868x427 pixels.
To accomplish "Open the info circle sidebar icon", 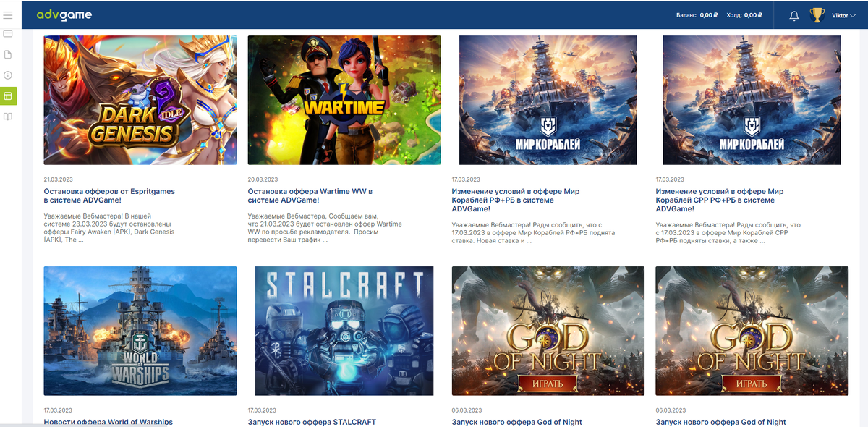I will click(8, 75).
